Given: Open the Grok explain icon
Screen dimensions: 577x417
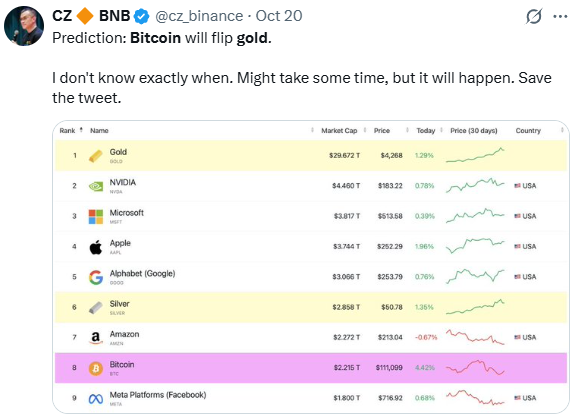Looking at the screenshot, I should click(534, 16).
